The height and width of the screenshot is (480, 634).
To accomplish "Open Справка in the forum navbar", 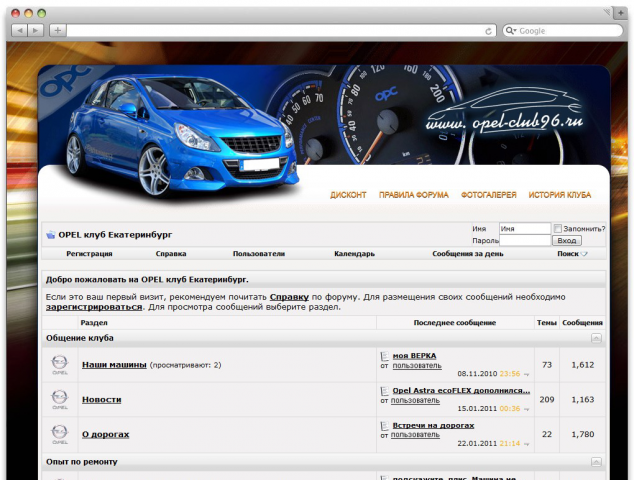I will tap(171, 254).
